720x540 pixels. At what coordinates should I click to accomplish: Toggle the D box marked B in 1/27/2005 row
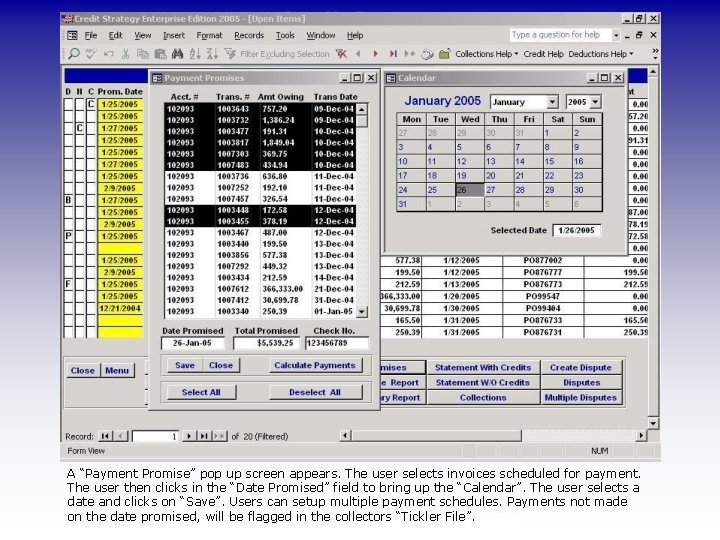(68, 200)
